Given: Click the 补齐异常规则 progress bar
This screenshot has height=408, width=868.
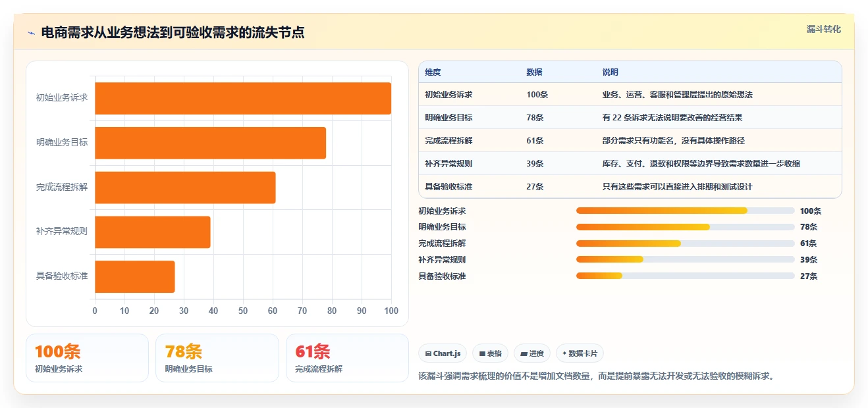Looking at the screenshot, I should click(685, 260).
